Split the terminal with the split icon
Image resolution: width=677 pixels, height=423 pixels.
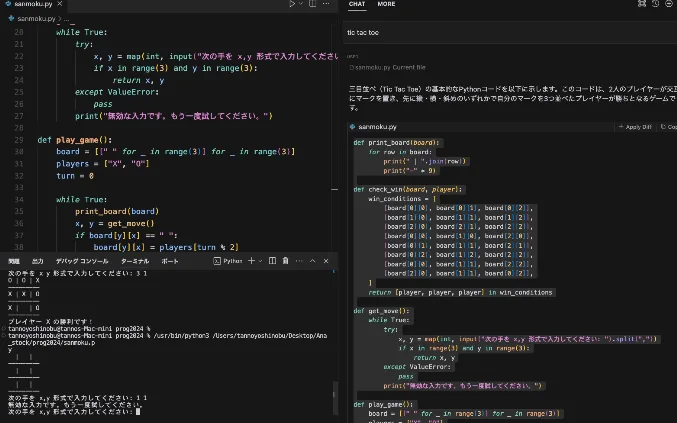272,261
